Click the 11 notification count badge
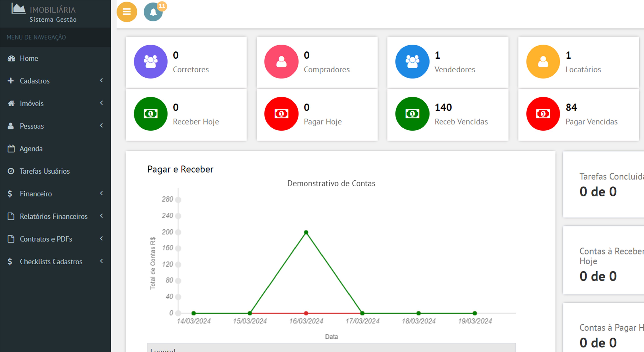Screen dimensions: 644x352 [x=162, y=6]
